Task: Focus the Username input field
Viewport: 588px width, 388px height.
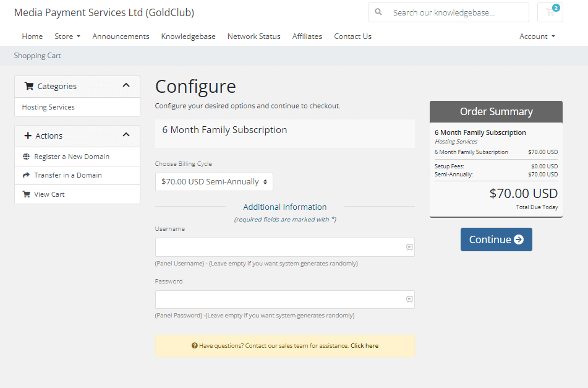Action: pyautogui.click(x=278, y=248)
